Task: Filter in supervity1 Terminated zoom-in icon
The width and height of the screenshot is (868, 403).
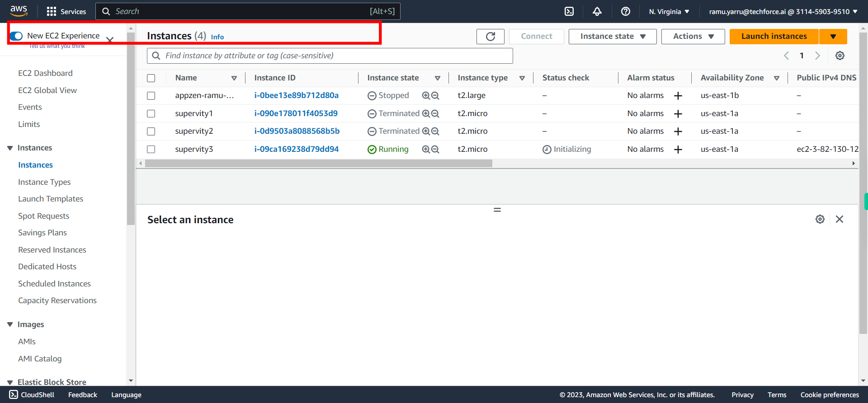Action: [426, 114]
